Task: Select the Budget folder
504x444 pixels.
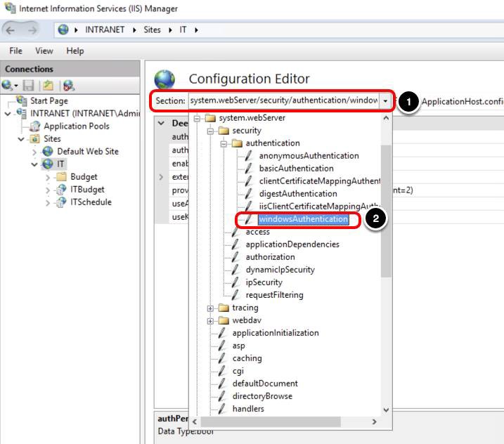Action: click(x=84, y=177)
